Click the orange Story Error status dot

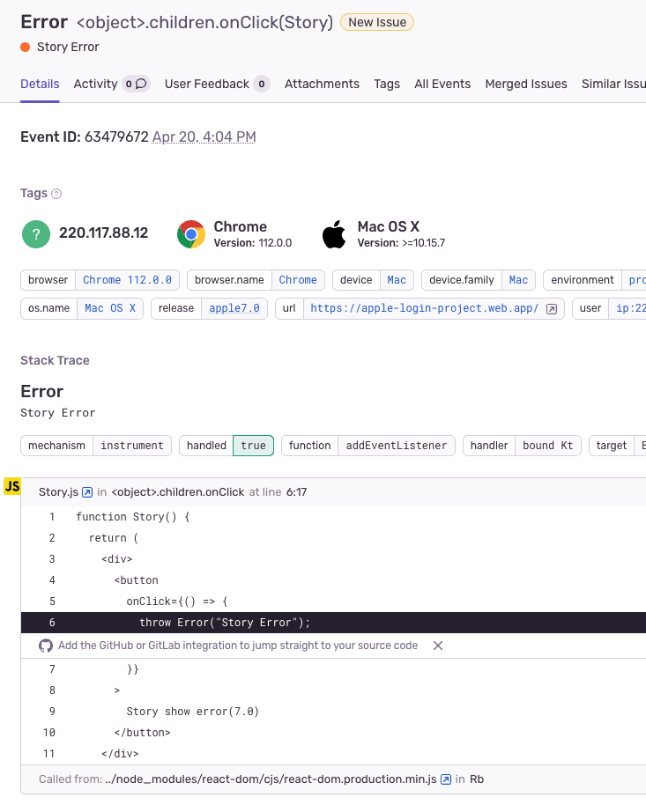pos(25,48)
